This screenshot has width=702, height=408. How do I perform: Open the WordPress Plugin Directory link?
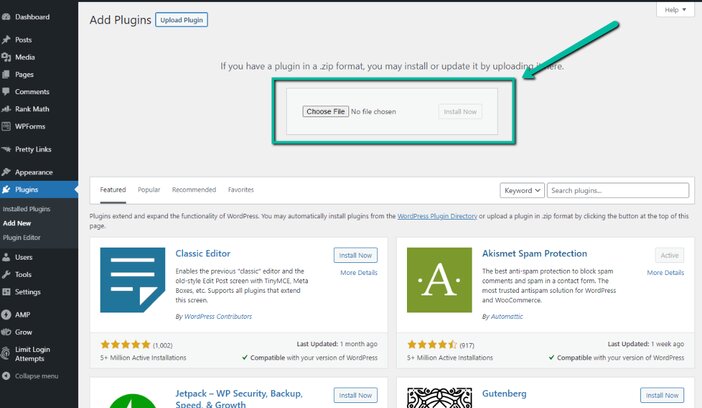point(437,216)
